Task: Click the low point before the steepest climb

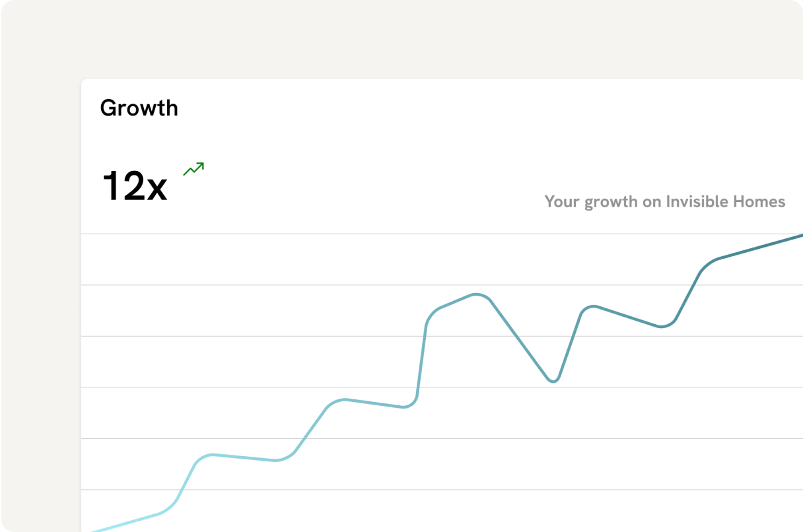Action: 405,407
